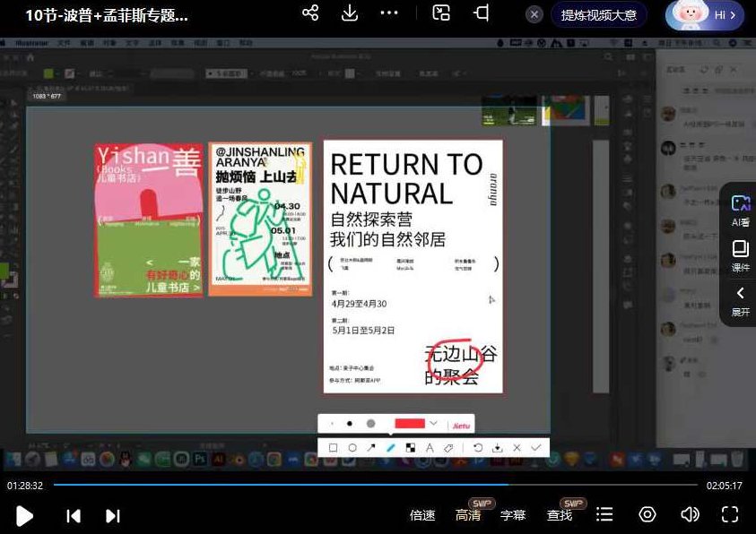Switch to the AI看 panel

742,210
